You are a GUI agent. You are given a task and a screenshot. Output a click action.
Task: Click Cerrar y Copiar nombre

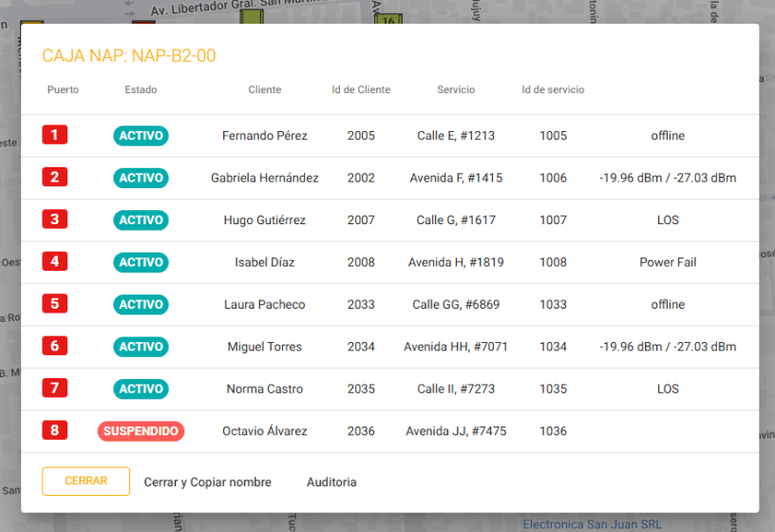click(x=207, y=483)
